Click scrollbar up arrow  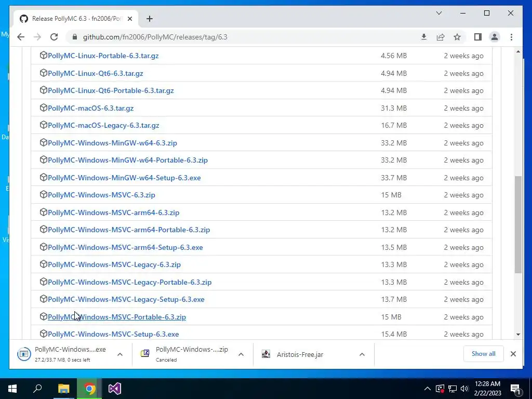(x=518, y=51)
